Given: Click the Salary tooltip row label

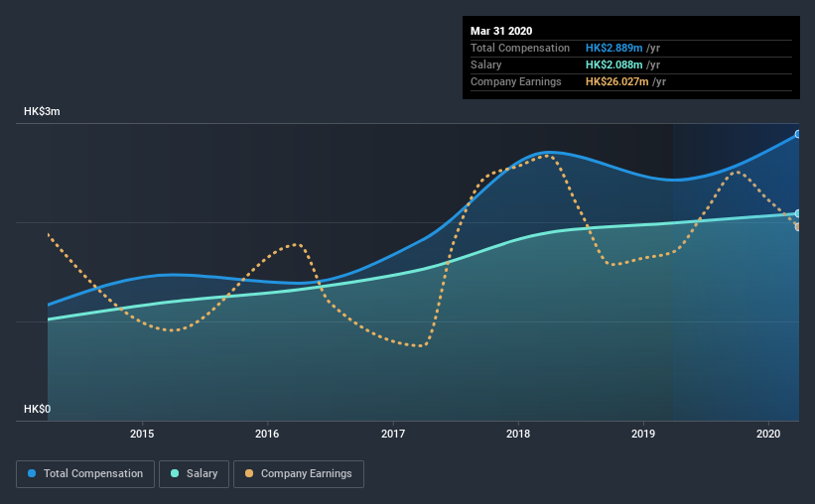Looking at the screenshot, I should (x=486, y=64).
